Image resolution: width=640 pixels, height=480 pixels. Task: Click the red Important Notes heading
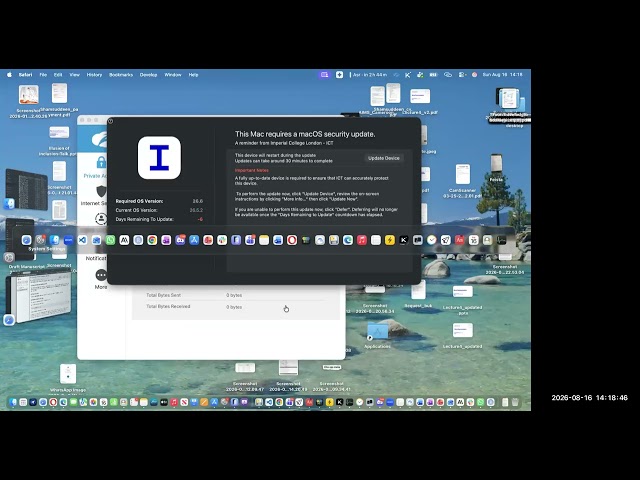(251, 170)
